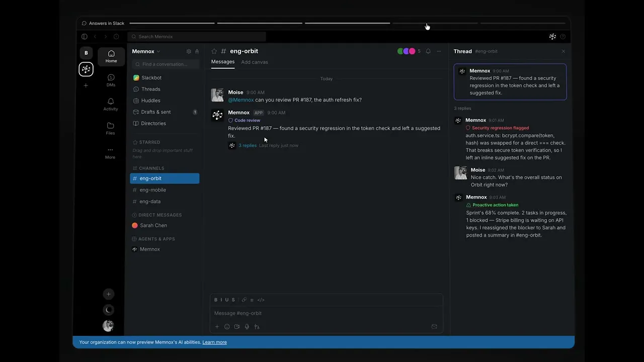Open the More menu in rail
The width and height of the screenshot is (644, 362).
click(x=110, y=153)
